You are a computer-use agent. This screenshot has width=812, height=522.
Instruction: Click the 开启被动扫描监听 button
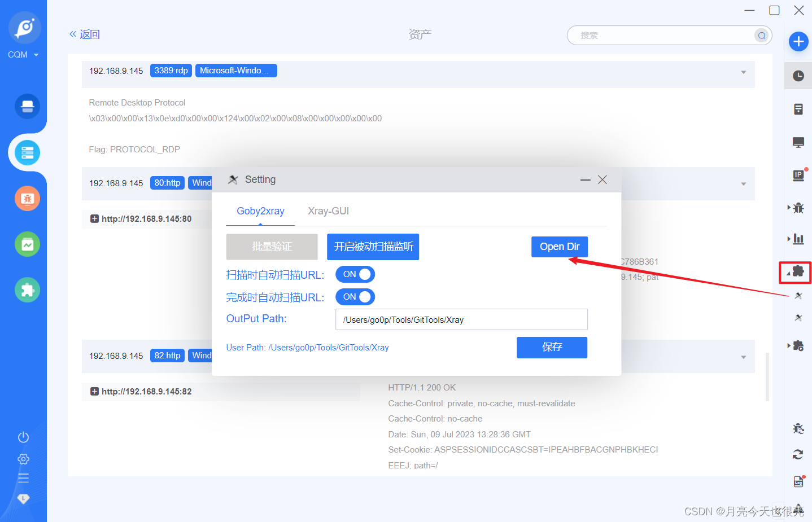click(373, 247)
